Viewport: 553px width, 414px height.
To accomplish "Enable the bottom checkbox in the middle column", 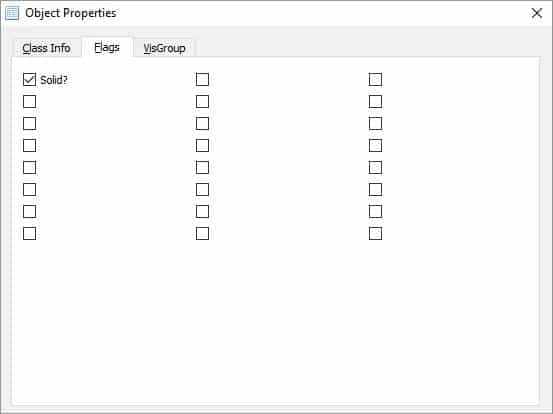I will tap(202, 233).
